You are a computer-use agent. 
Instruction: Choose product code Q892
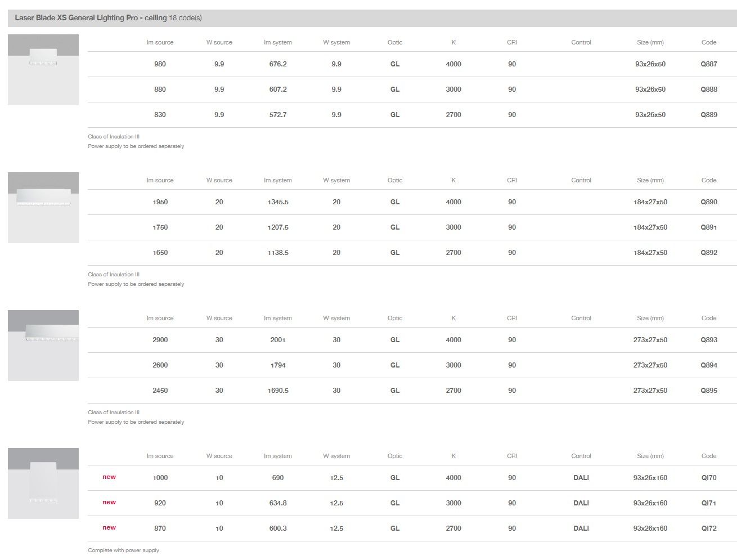pos(708,253)
